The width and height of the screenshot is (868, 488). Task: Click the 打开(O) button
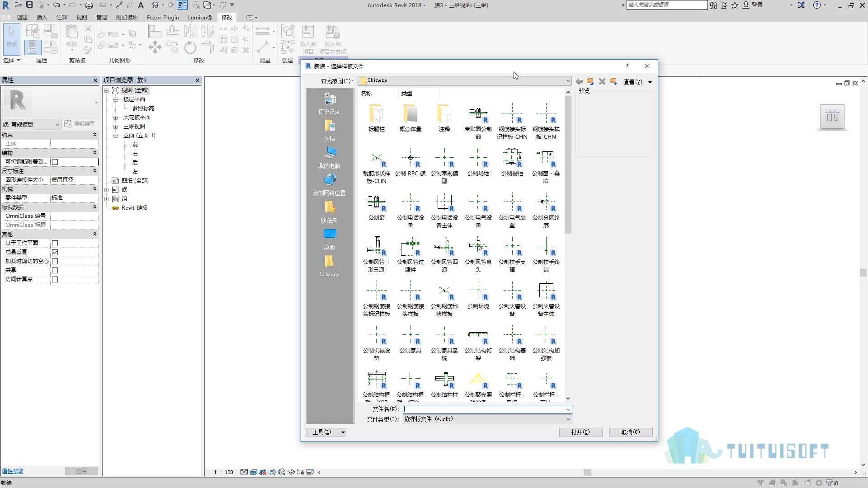(x=580, y=432)
